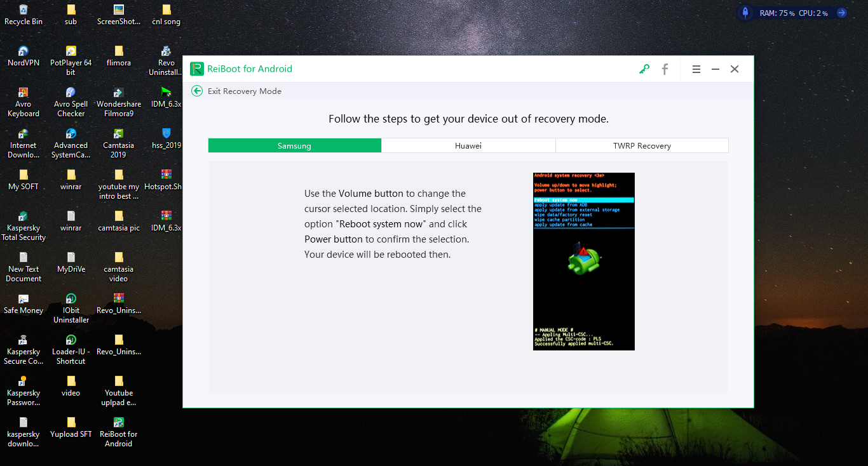Screen dimensions: 868x466
Task: Select the TWRP Recovery tab
Action: 642,145
